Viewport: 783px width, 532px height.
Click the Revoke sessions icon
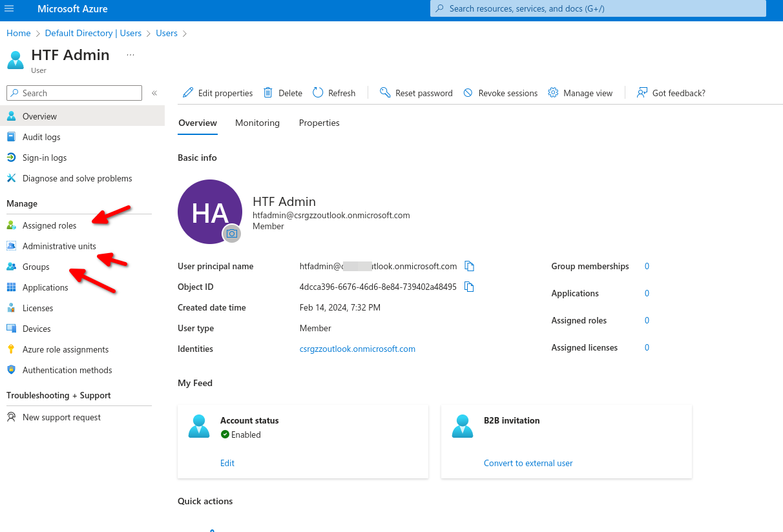pyautogui.click(x=468, y=93)
